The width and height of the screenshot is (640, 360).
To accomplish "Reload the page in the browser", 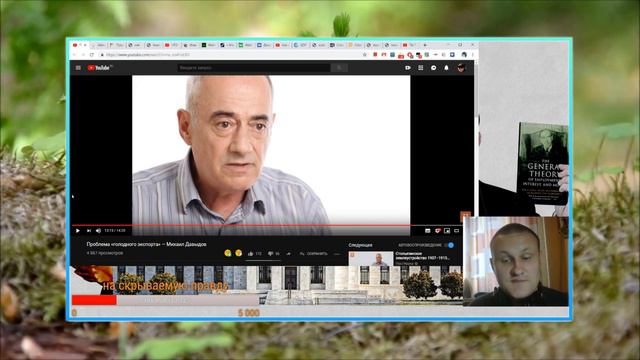I will (92, 55).
